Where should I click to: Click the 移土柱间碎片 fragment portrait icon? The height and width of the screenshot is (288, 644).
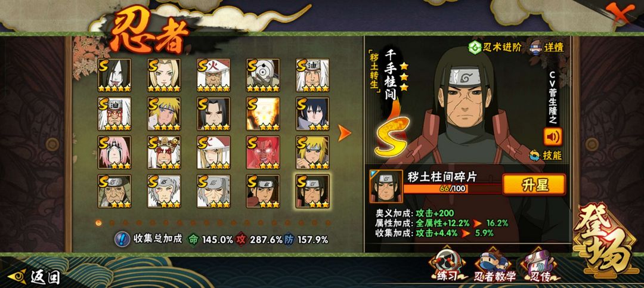(x=386, y=187)
